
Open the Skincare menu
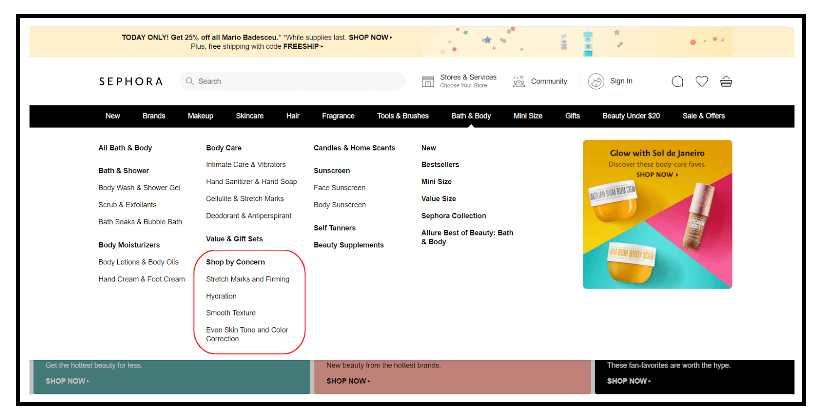point(250,116)
